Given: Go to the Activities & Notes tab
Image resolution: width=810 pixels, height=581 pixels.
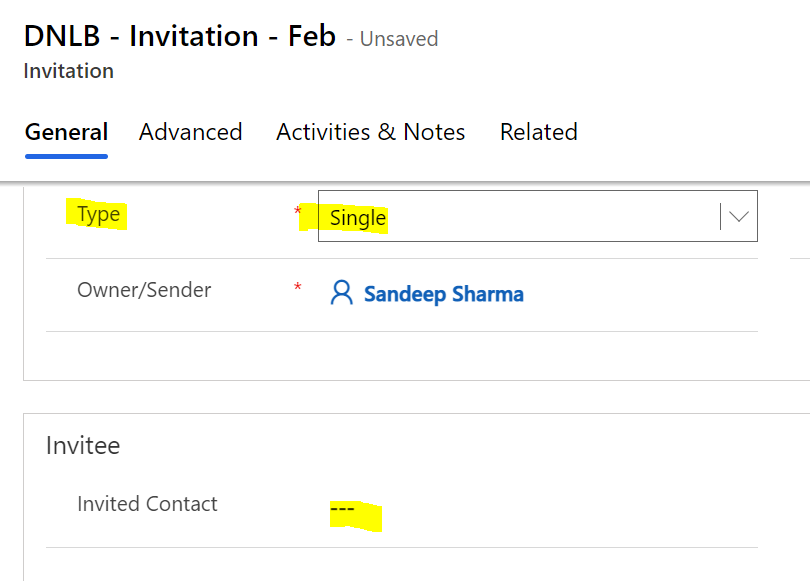Looking at the screenshot, I should tap(371, 132).
